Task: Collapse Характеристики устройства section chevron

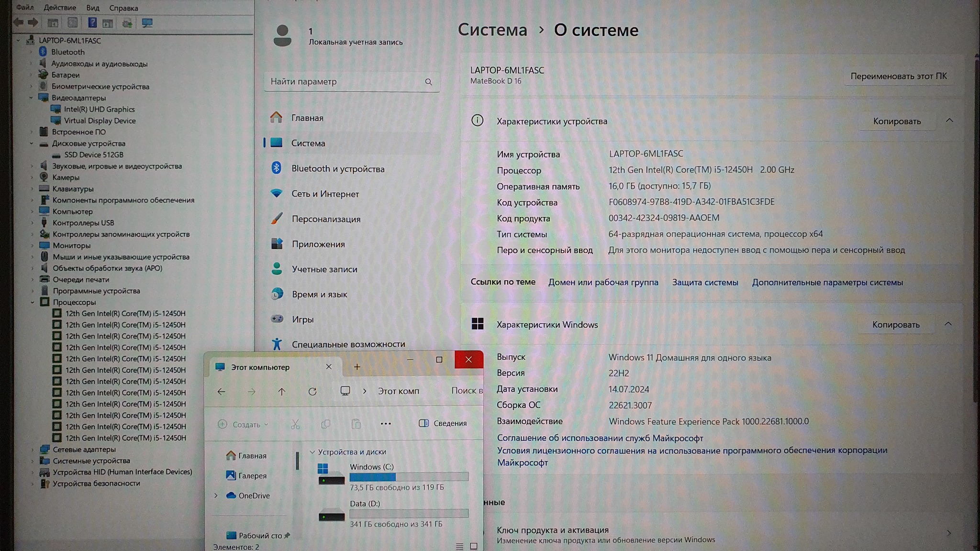Action: [949, 121]
